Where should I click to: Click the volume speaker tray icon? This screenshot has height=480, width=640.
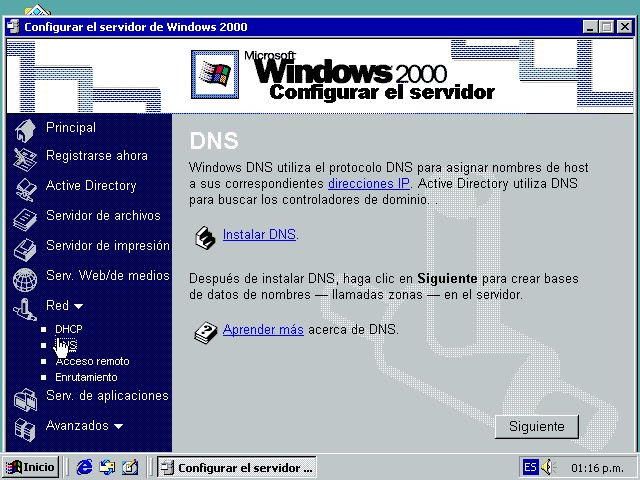[548, 467]
